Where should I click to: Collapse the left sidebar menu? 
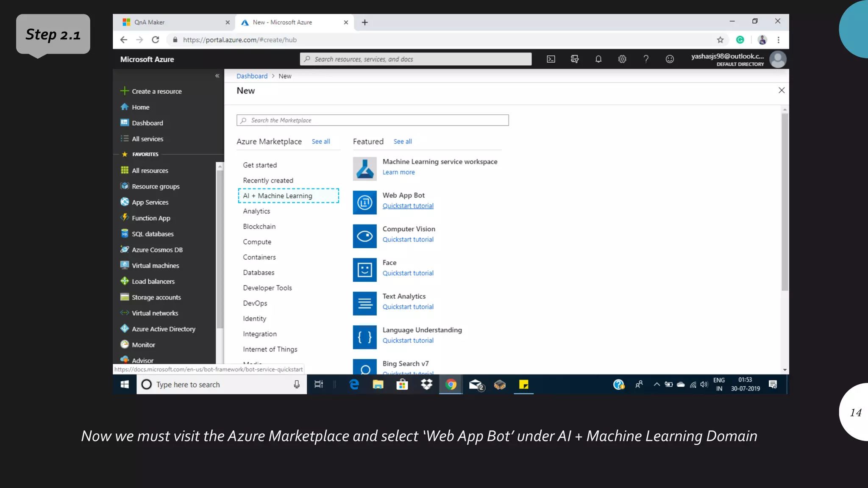(217, 76)
